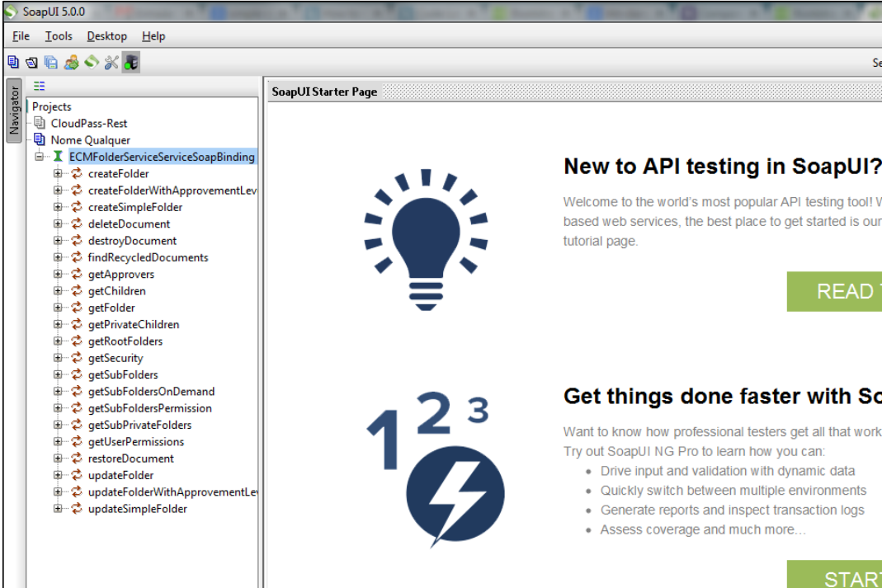Expand the getSubFoldersPermission operation
This screenshot has width=882, height=588.
pos(58,407)
